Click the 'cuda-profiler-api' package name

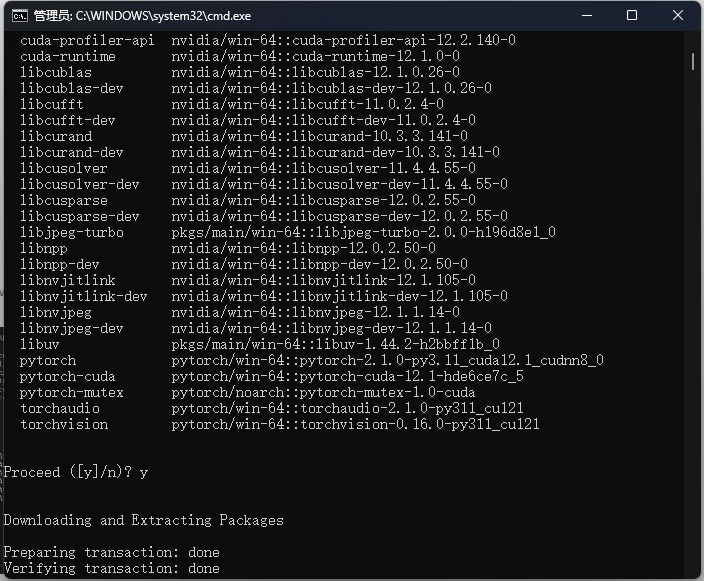87,40
